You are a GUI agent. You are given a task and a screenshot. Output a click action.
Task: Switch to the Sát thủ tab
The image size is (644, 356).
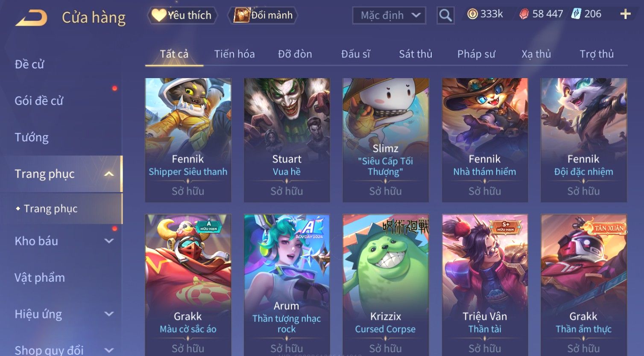416,54
